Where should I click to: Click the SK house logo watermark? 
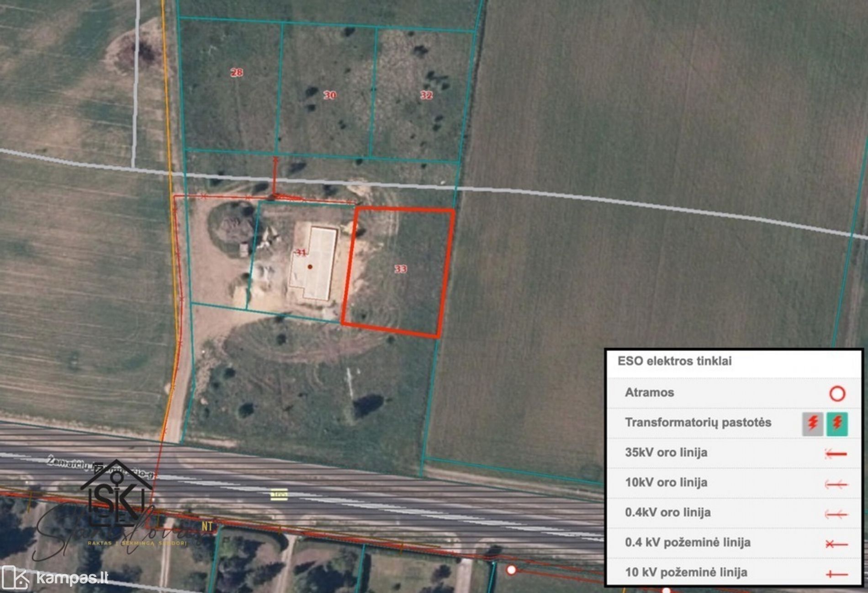tap(116, 495)
